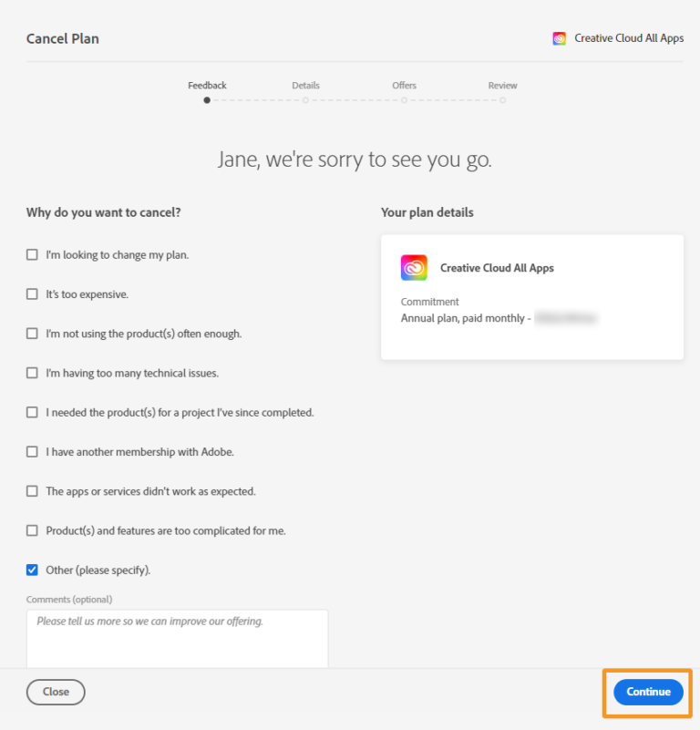Check 'I have another membership with Adobe'
This screenshot has width=700, height=730.
[x=32, y=452]
